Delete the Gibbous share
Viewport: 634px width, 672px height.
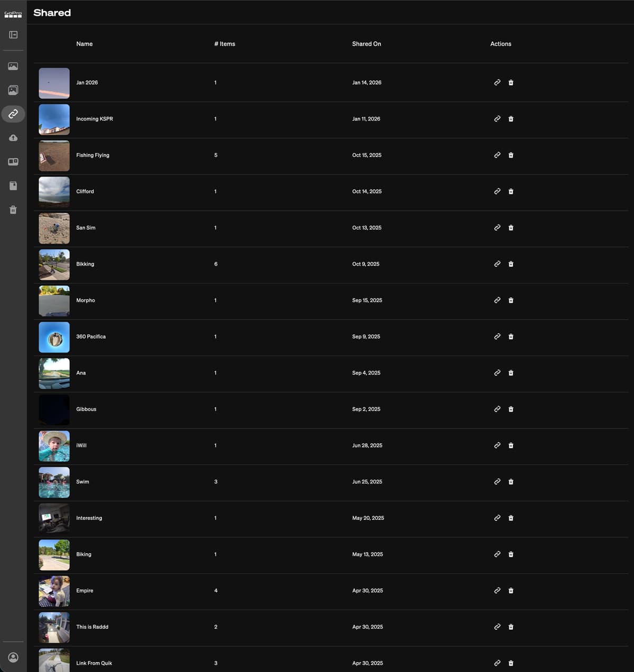tap(511, 409)
